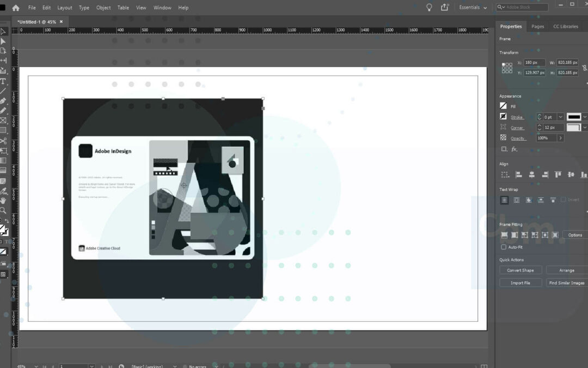Click Align Horizontal Centers icon
This screenshot has height=368, width=588.
pos(532,174)
